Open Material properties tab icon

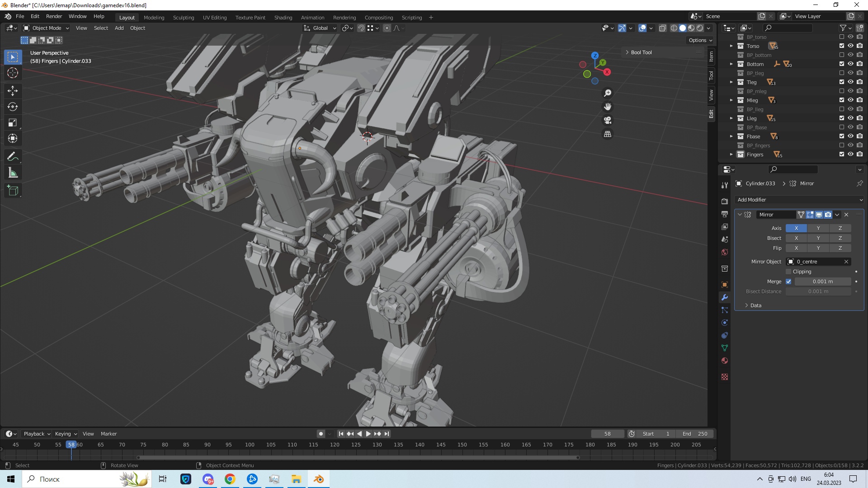pos(725,361)
